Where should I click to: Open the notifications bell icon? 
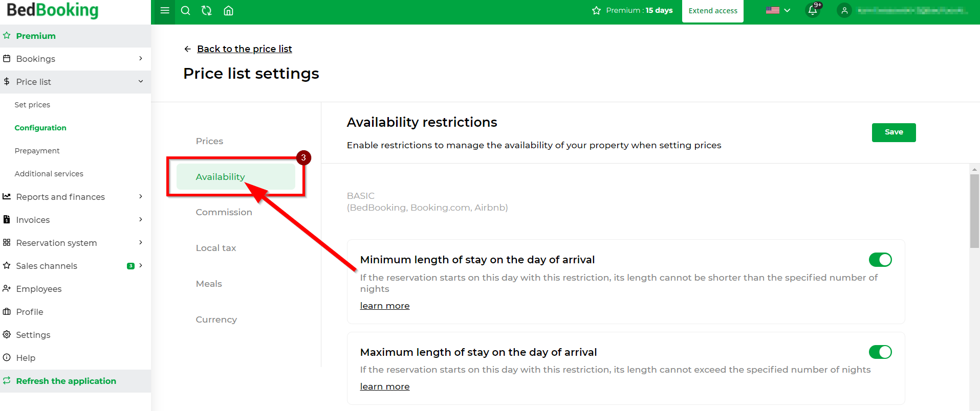click(813, 10)
